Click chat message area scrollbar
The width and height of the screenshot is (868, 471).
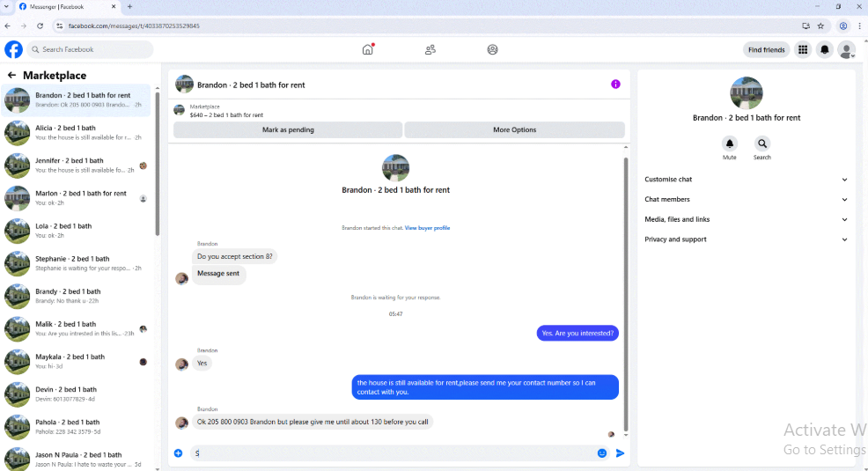click(626, 293)
